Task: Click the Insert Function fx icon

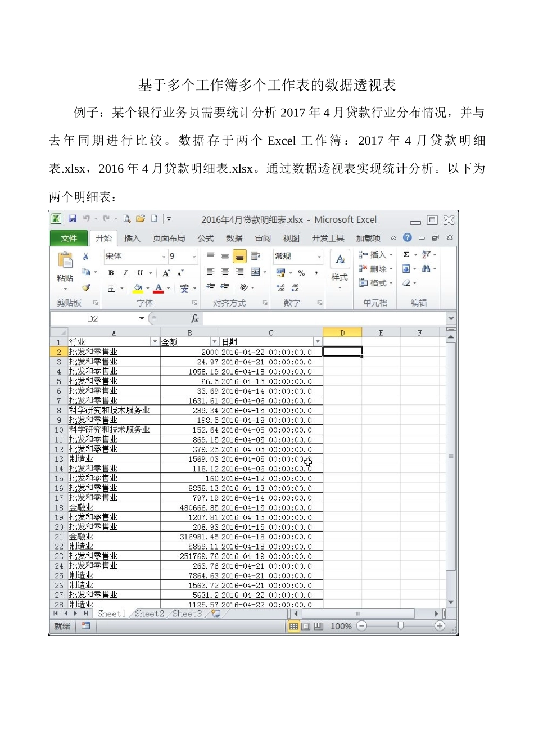Action: tap(194, 319)
